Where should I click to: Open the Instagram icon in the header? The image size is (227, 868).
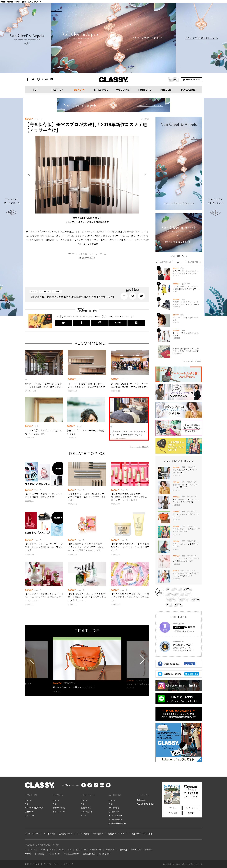tap(38, 79)
